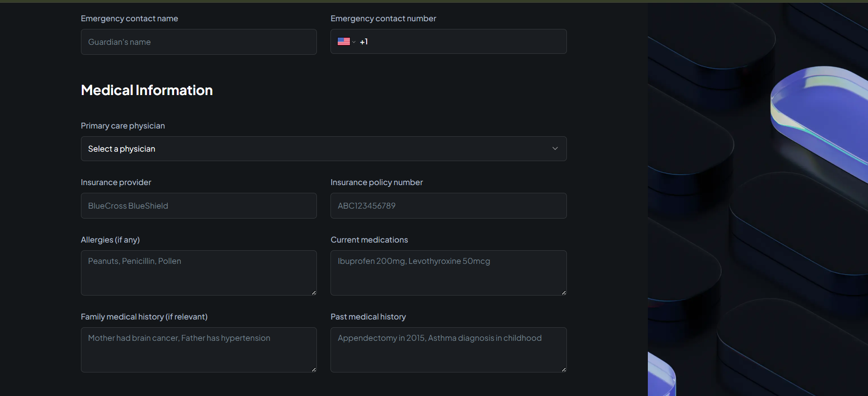Click the Allergies text area

pos(199,273)
